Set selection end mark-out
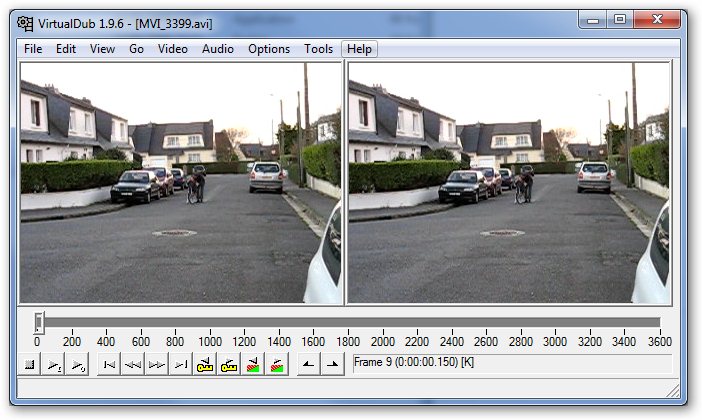 333,364
